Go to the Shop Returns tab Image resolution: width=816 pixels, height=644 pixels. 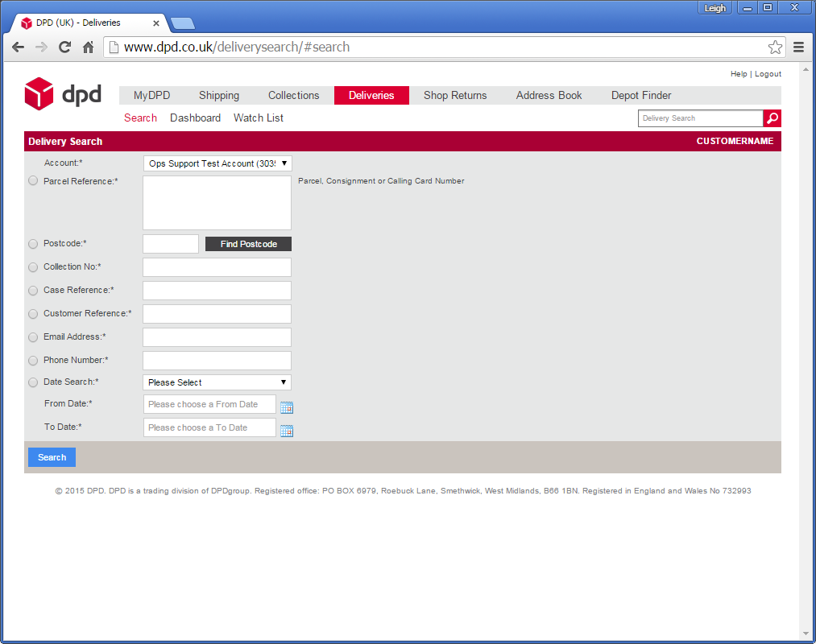click(455, 95)
